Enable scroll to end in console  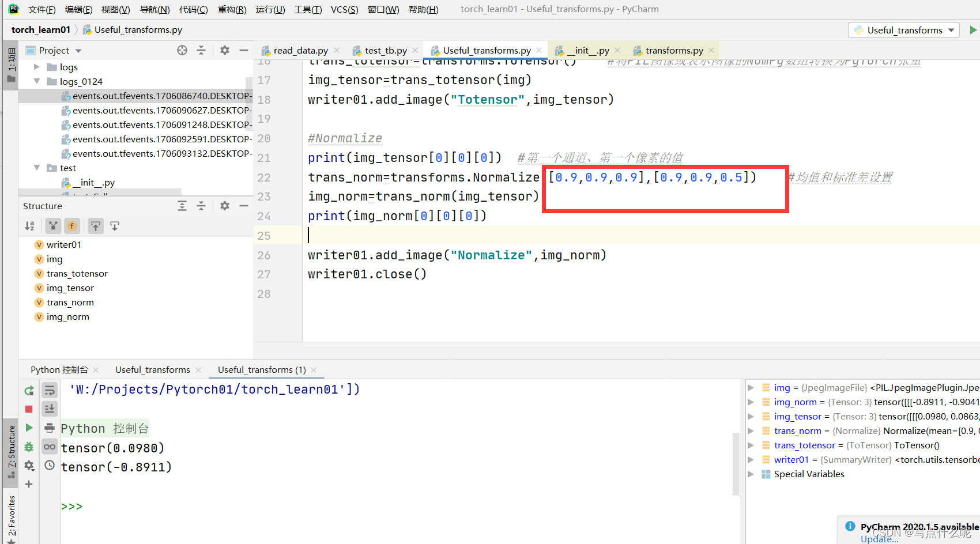pos(49,409)
